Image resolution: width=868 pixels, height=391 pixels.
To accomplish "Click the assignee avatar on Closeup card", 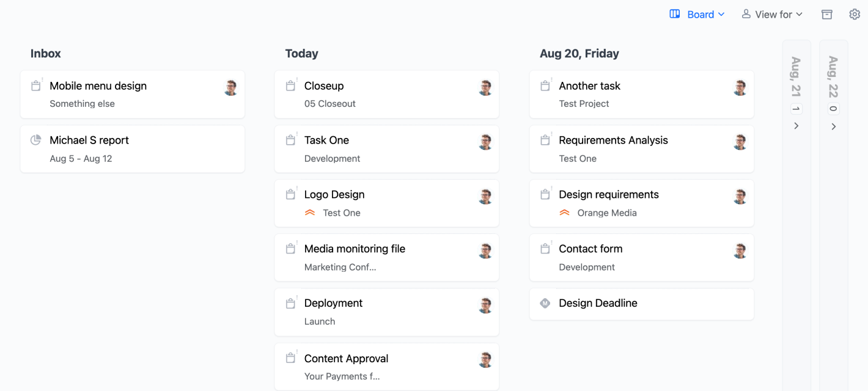I will (485, 88).
